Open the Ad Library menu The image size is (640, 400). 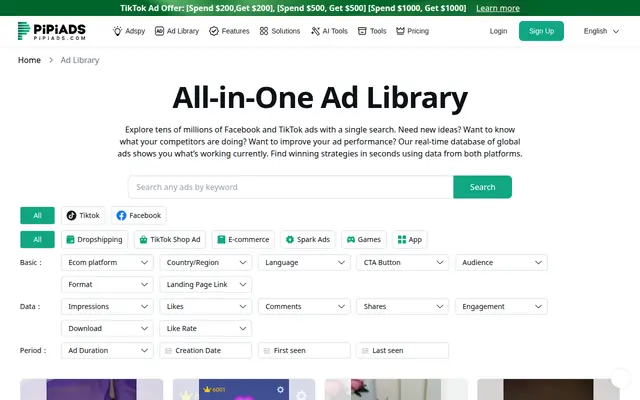tap(177, 31)
